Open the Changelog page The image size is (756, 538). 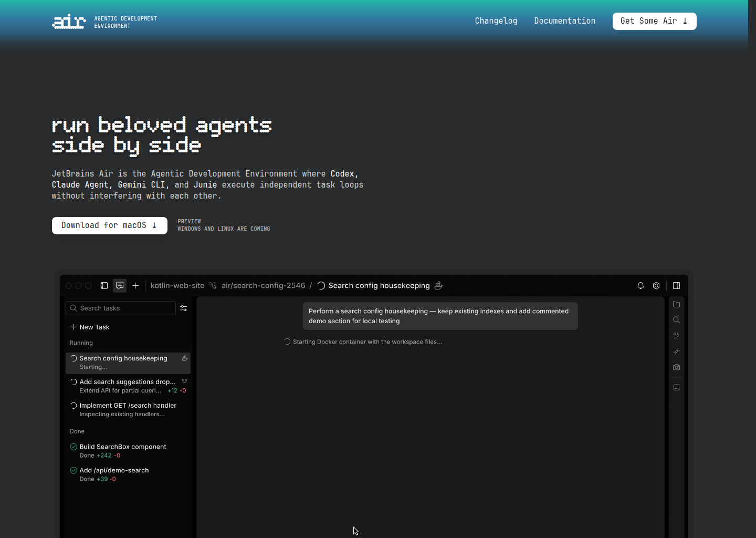(496, 21)
